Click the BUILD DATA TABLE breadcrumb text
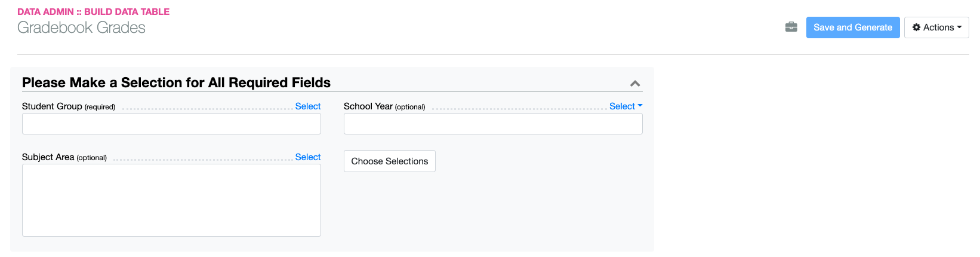Screen dimensions: 980x257 click(x=127, y=11)
